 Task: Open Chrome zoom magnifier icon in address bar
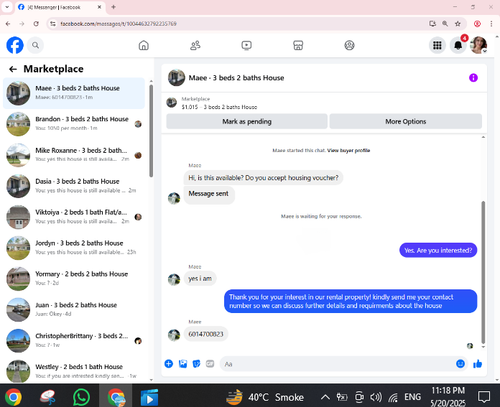(x=445, y=24)
